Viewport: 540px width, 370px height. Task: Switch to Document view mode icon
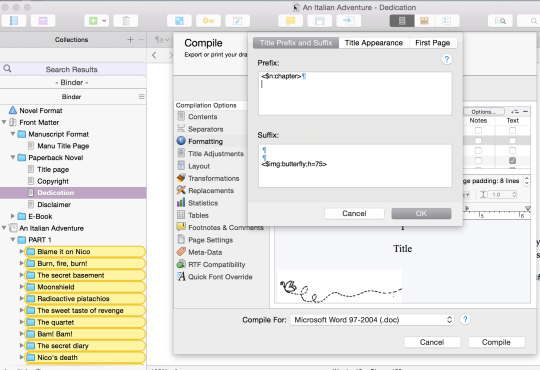[x=402, y=21]
